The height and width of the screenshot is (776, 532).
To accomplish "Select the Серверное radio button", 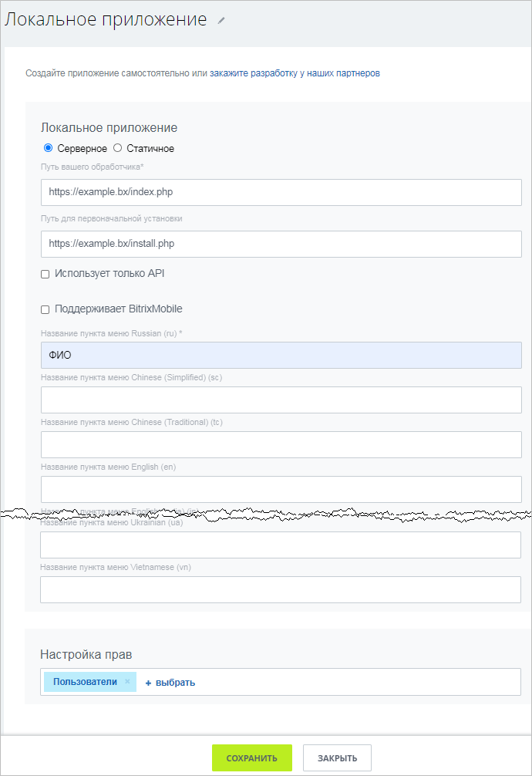I will point(48,148).
